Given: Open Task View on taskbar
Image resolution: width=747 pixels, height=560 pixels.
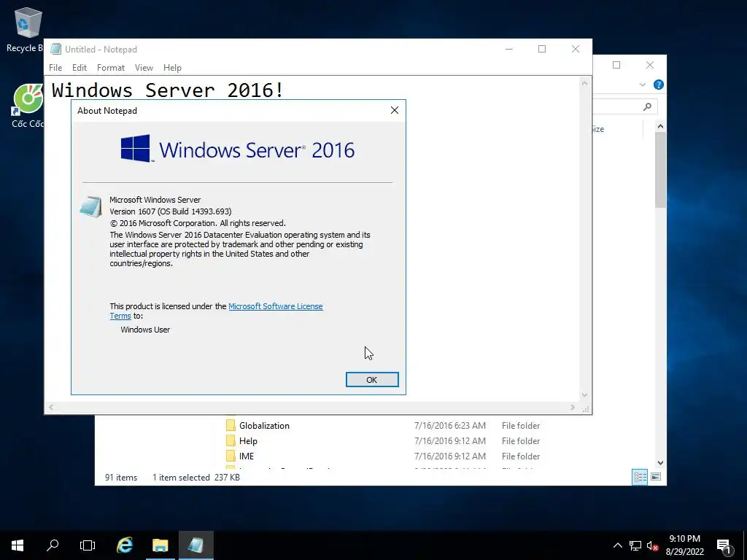Looking at the screenshot, I should [x=88, y=545].
